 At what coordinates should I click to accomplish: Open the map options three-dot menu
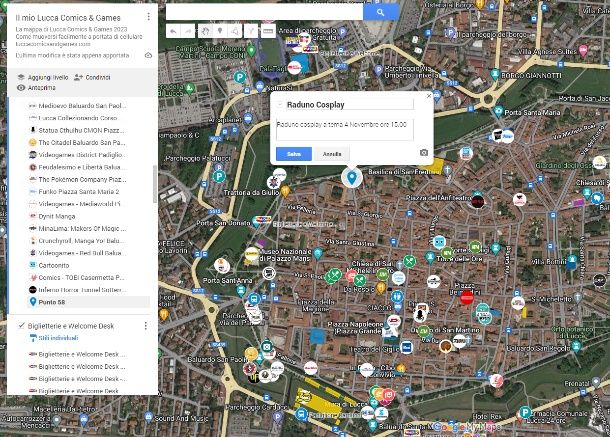pyautogui.click(x=148, y=17)
